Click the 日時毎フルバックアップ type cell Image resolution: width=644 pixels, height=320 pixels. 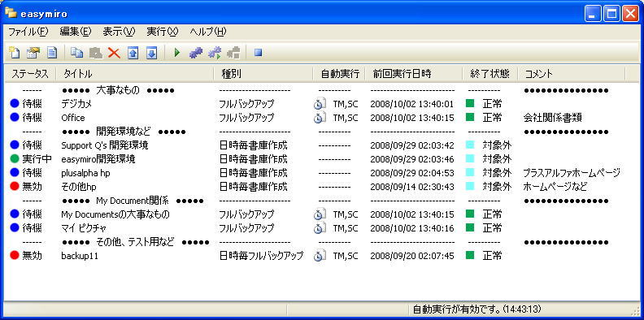pyautogui.click(x=261, y=256)
